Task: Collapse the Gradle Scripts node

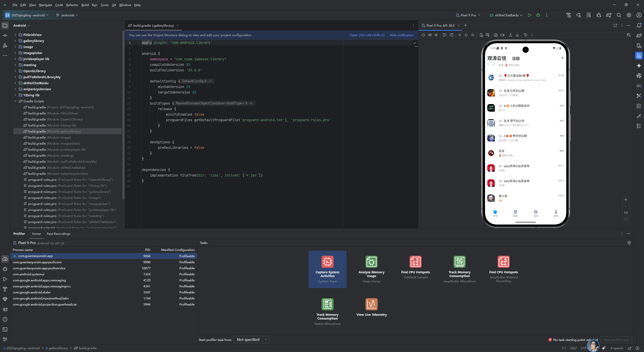Action: click(x=15, y=101)
